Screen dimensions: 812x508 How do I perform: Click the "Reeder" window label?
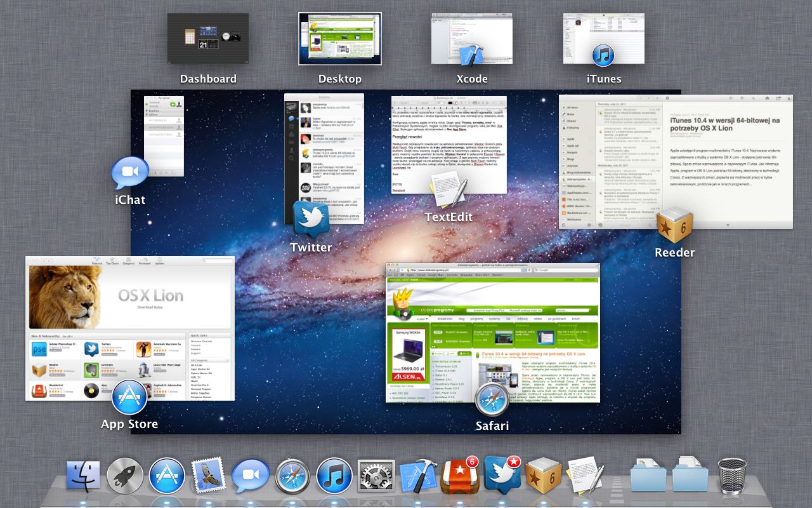click(x=674, y=252)
